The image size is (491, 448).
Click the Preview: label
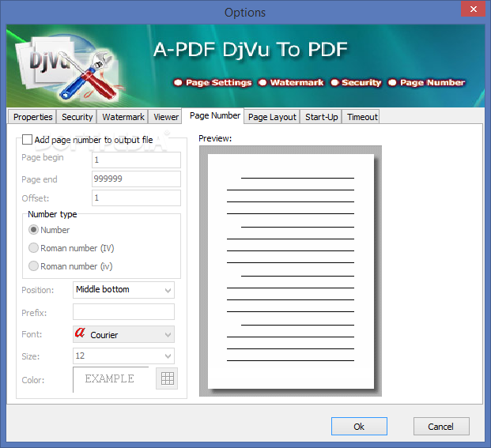point(215,138)
